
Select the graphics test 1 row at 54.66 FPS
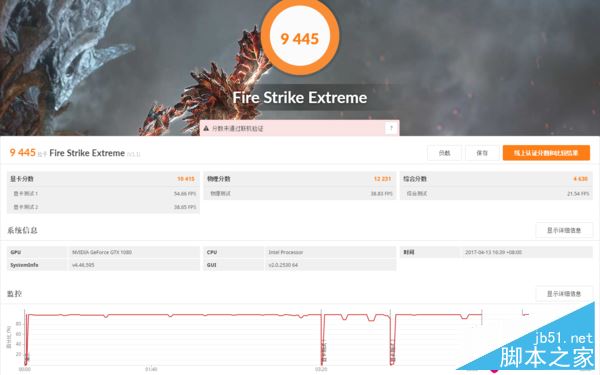[103, 194]
